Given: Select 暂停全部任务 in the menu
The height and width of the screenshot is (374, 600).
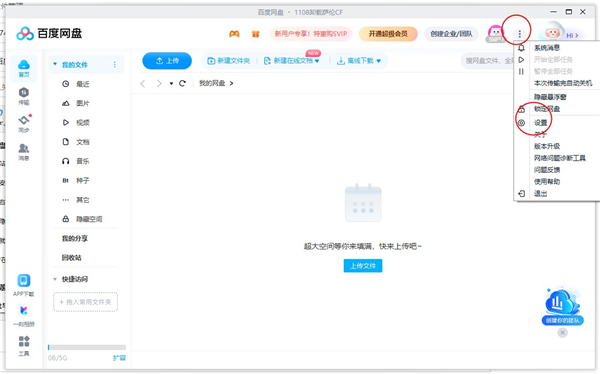Looking at the screenshot, I should pos(553,72).
